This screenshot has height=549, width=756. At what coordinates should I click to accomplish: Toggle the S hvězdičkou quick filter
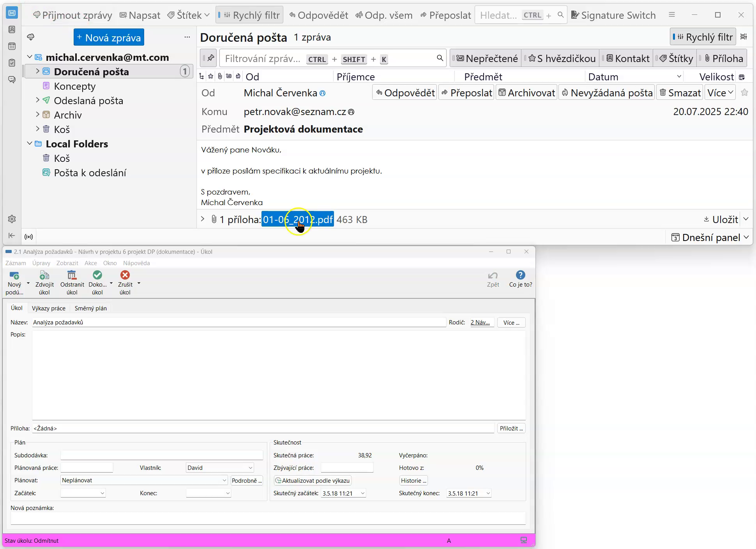[562, 58]
